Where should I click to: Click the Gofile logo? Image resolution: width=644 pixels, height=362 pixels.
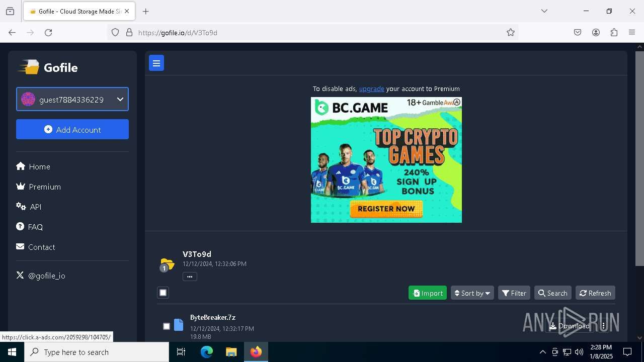[x=48, y=67]
